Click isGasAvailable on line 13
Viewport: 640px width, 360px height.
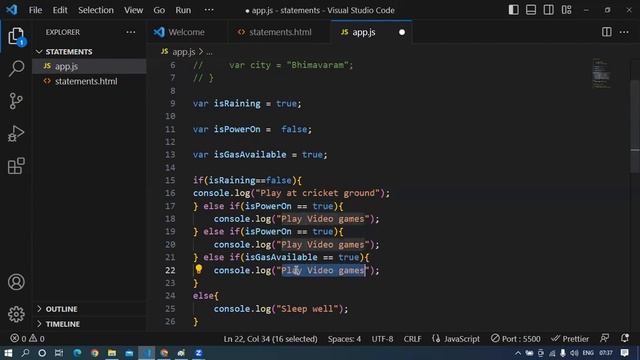(x=250, y=155)
